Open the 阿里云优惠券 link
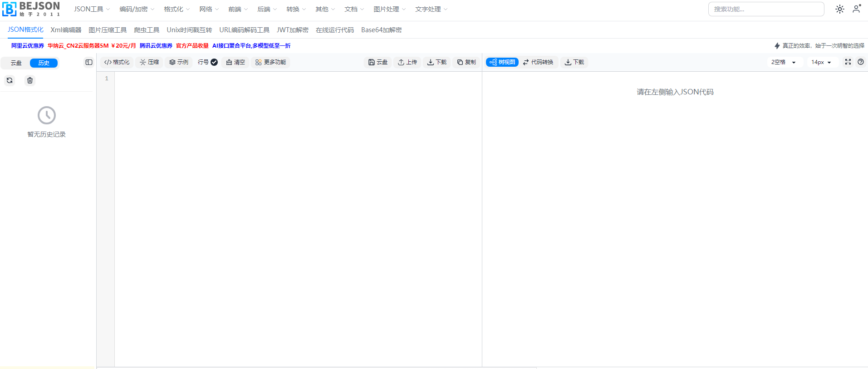Image resolution: width=868 pixels, height=369 pixels. (28, 46)
